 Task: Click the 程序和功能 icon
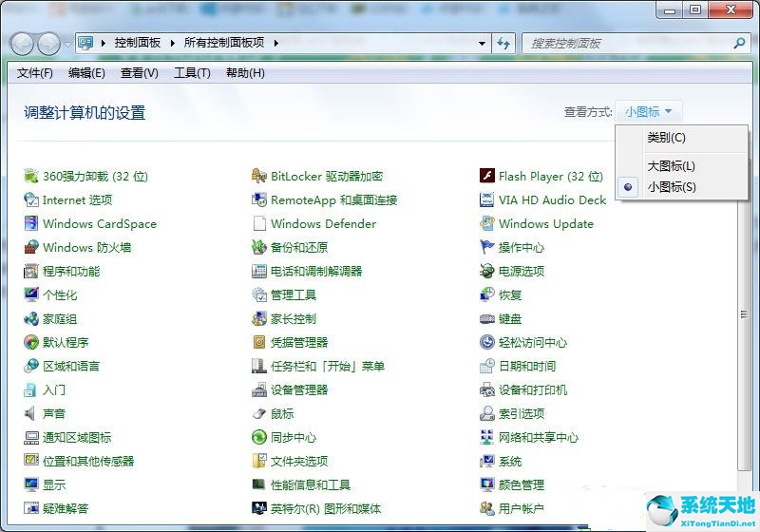point(31,271)
